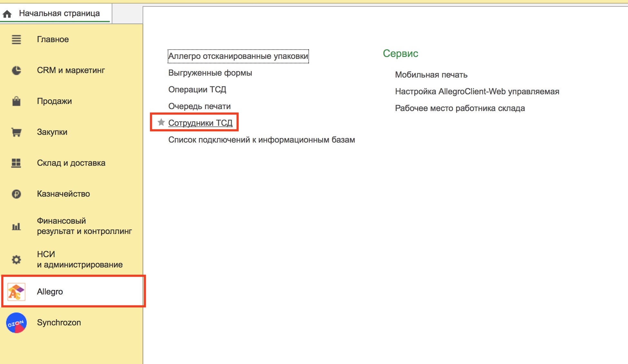Screen dimensions: 628x364
Task: Open Выгруженные формы link
Action: (x=210, y=73)
